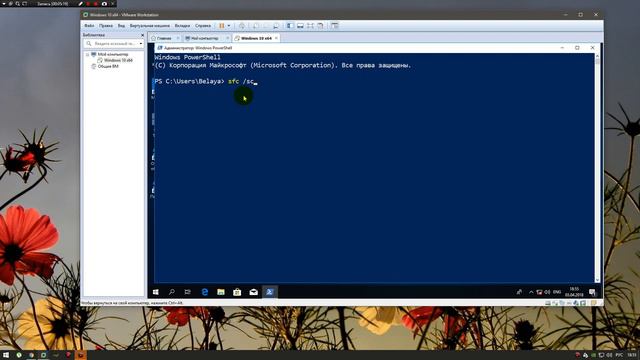Close the Windows 10 x64 tab

point(276,38)
